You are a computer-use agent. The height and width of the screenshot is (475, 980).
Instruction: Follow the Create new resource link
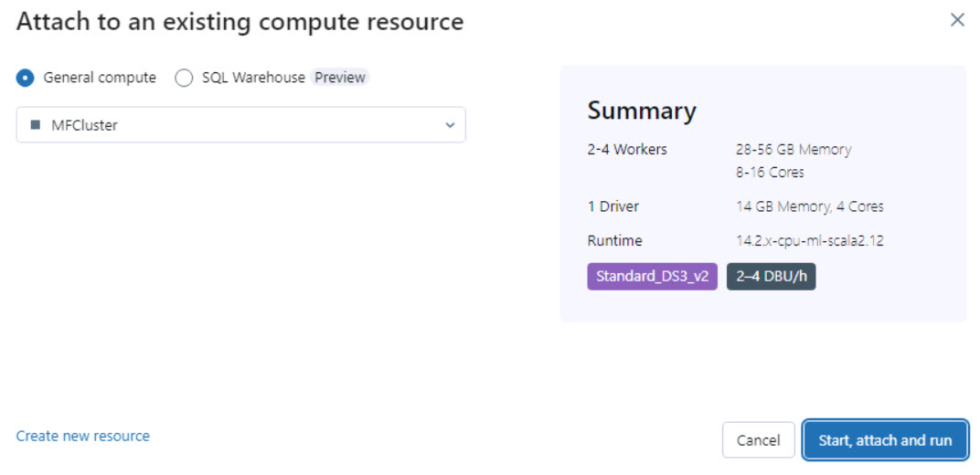point(83,437)
